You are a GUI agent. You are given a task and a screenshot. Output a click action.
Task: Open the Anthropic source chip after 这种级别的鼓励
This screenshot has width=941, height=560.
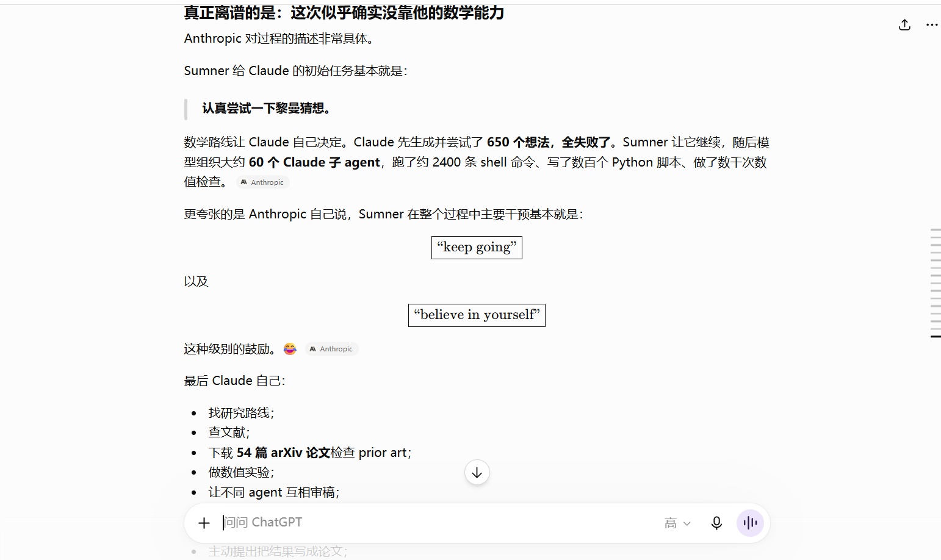point(331,349)
